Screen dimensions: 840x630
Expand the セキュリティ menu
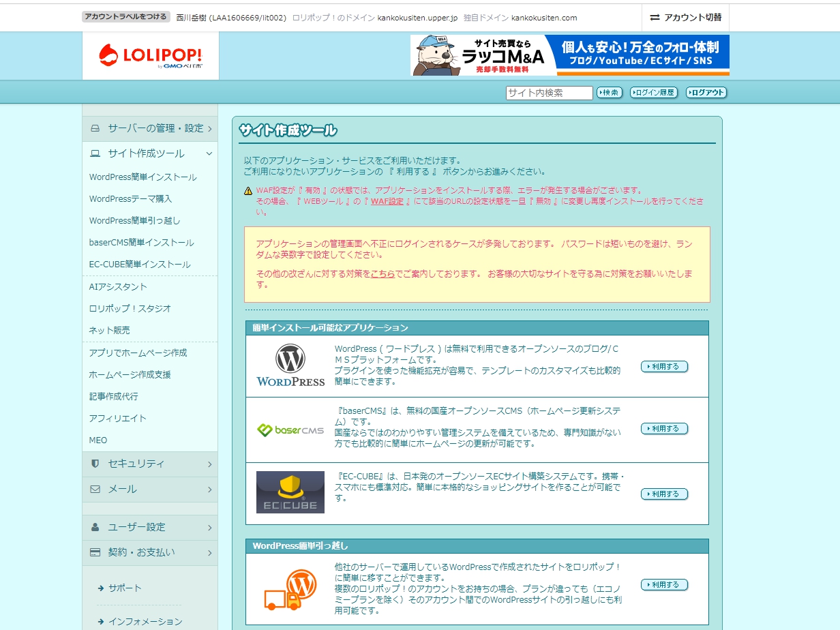point(150,464)
